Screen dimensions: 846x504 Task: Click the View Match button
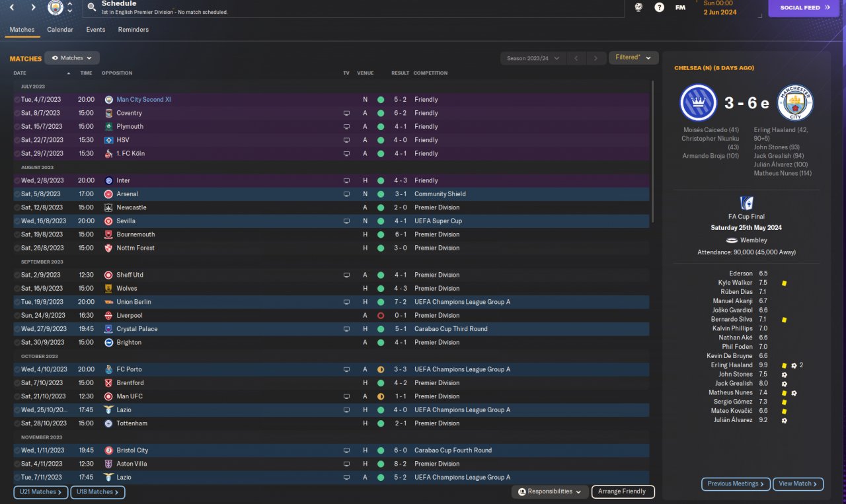798,484
